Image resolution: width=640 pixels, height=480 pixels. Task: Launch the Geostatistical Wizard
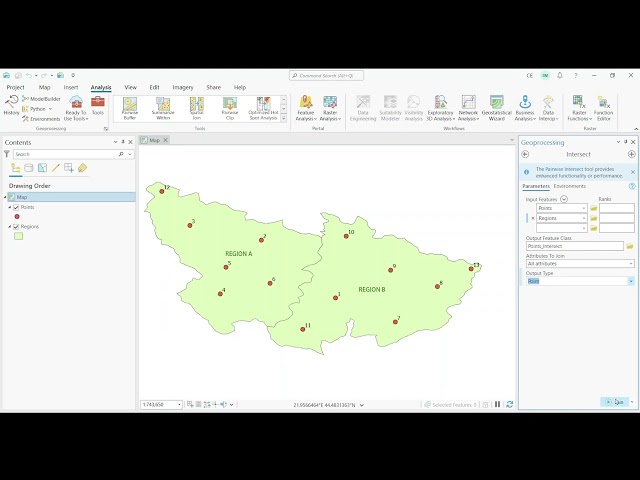496,108
